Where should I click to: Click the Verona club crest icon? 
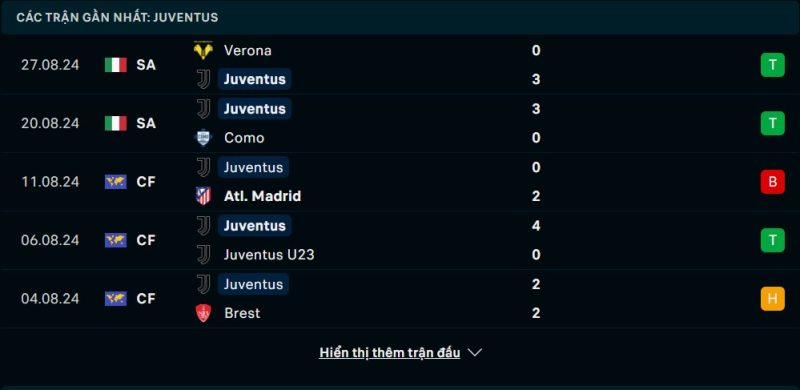(x=204, y=51)
